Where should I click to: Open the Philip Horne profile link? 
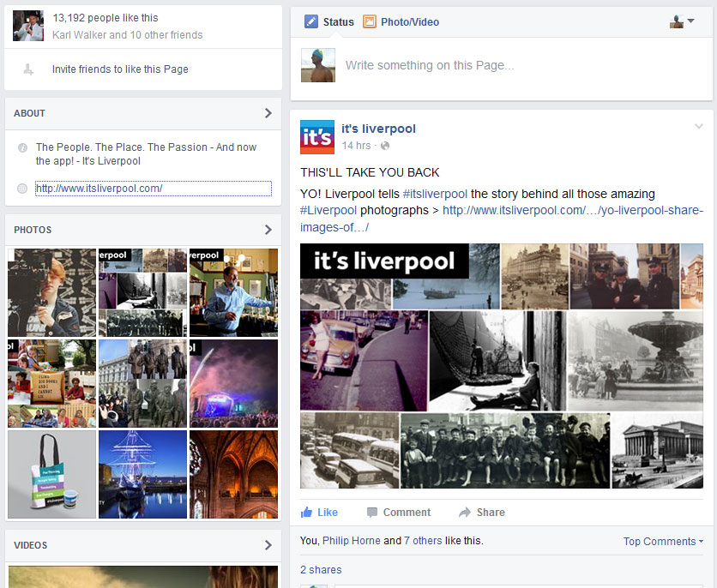click(351, 541)
